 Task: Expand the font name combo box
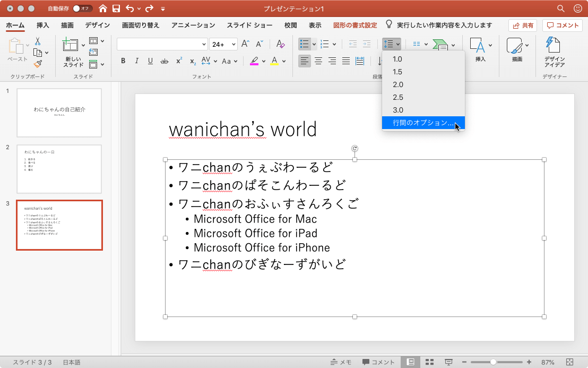click(x=204, y=45)
